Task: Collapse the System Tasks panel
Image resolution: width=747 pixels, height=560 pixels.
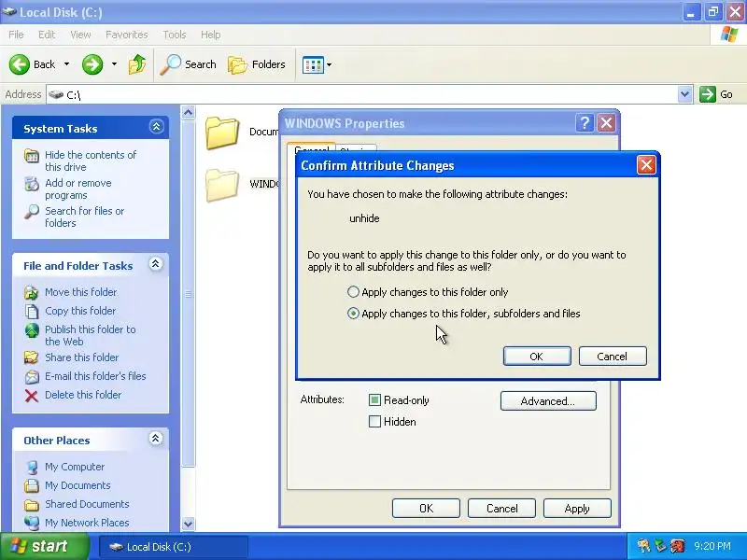Action: [156, 127]
